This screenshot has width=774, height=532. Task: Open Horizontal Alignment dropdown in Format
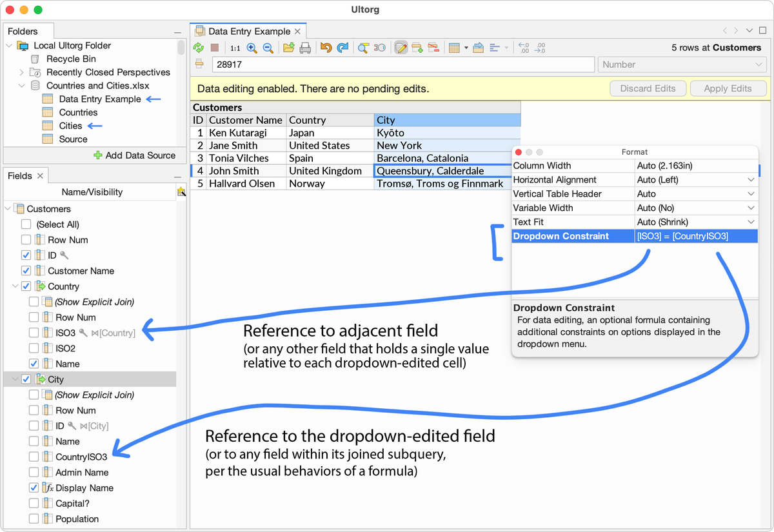(751, 180)
